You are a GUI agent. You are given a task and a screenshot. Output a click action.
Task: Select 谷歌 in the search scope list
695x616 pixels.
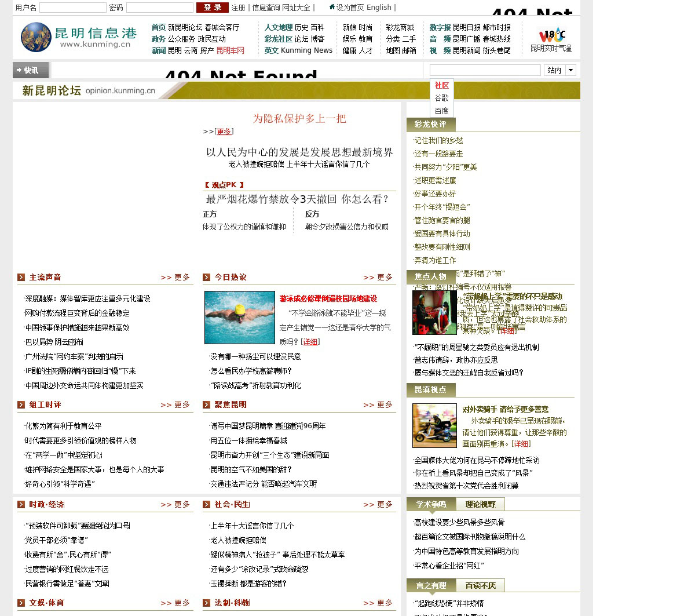click(x=441, y=98)
